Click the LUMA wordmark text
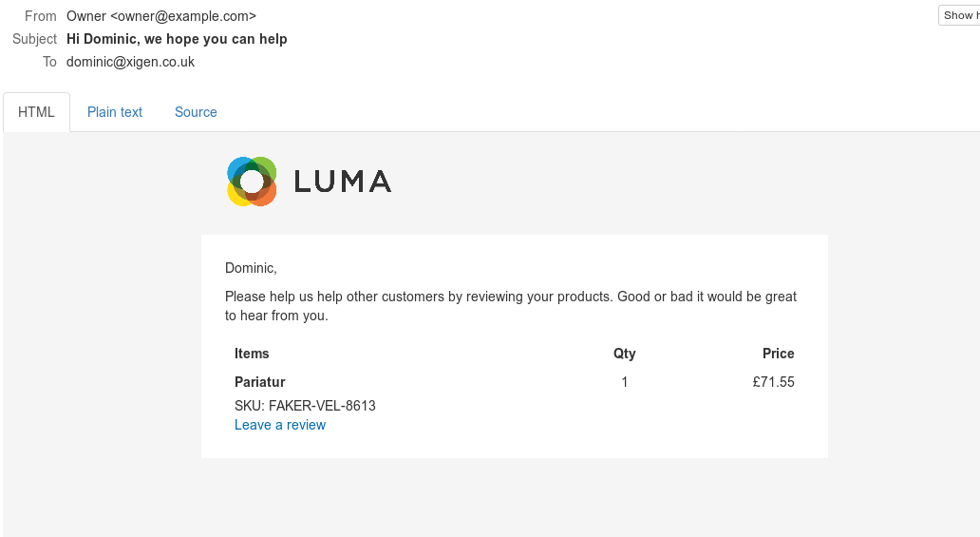The image size is (980, 537). [343, 181]
